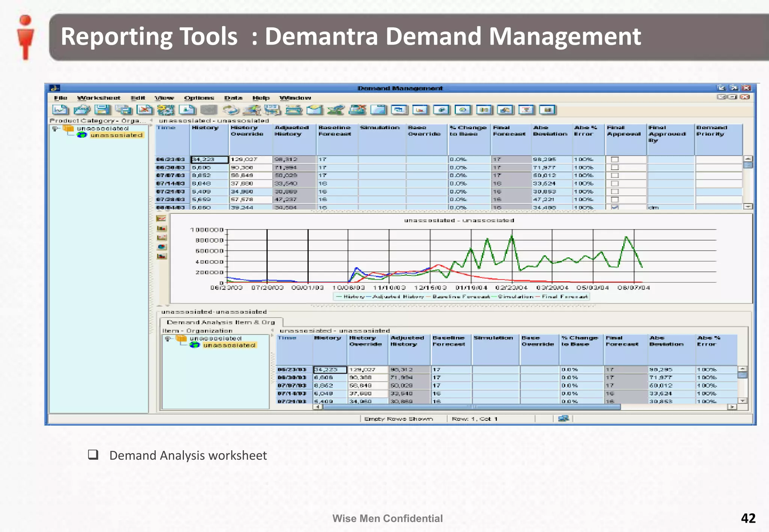The image size is (769, 532).
Task: Click the gears settings toolbar icon
Action: [x=166, y=110]
